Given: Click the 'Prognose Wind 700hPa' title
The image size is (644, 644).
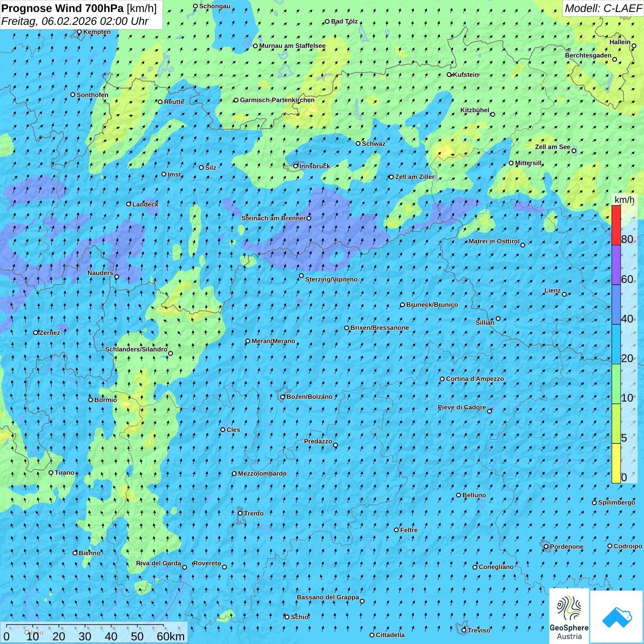Looking at the screenshot, I should pyautogui.click(x=63, y=8).
